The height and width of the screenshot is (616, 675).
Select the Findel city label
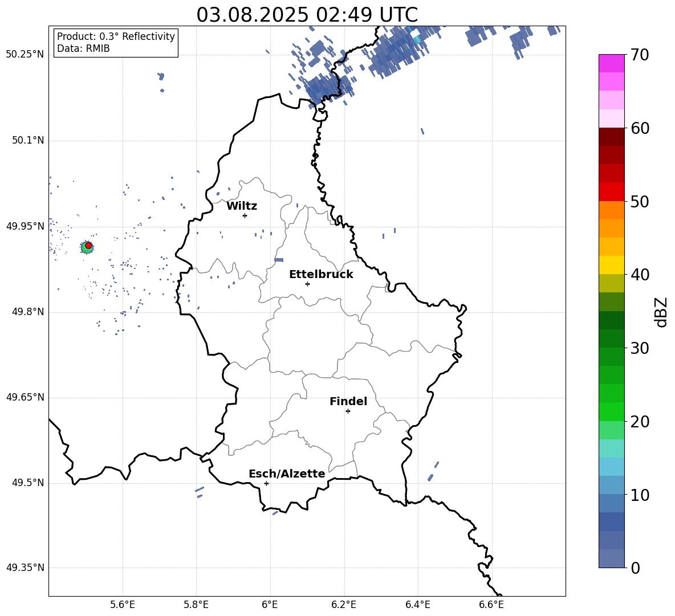(x=348, y=401)
